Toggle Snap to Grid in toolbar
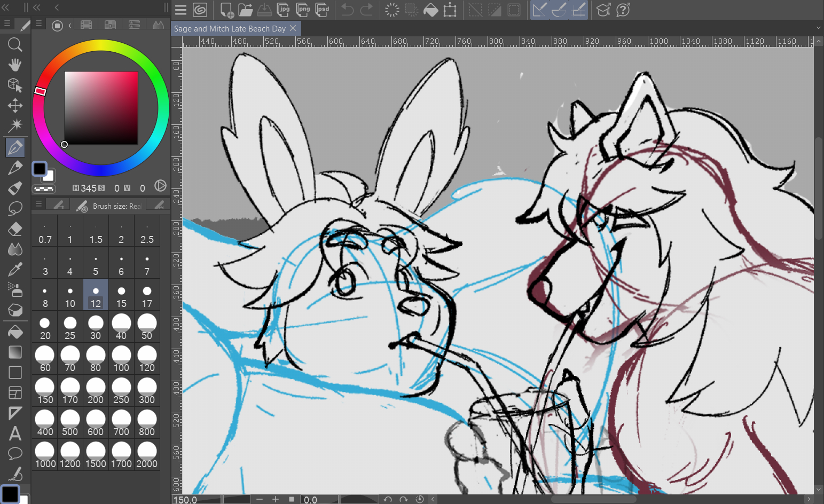 coord(579,10)
